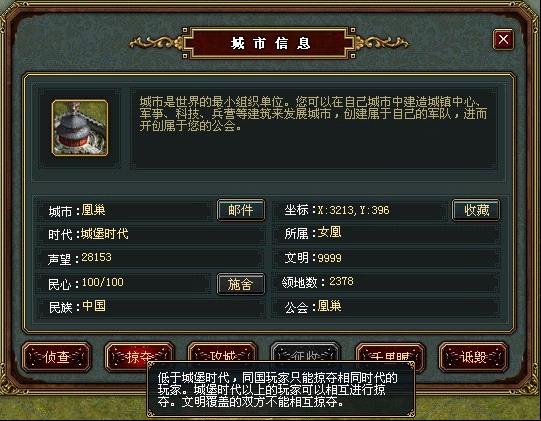The image size is (541, 421).
Task: Scout the city using 侦查
Action: (x=57, y=357)
